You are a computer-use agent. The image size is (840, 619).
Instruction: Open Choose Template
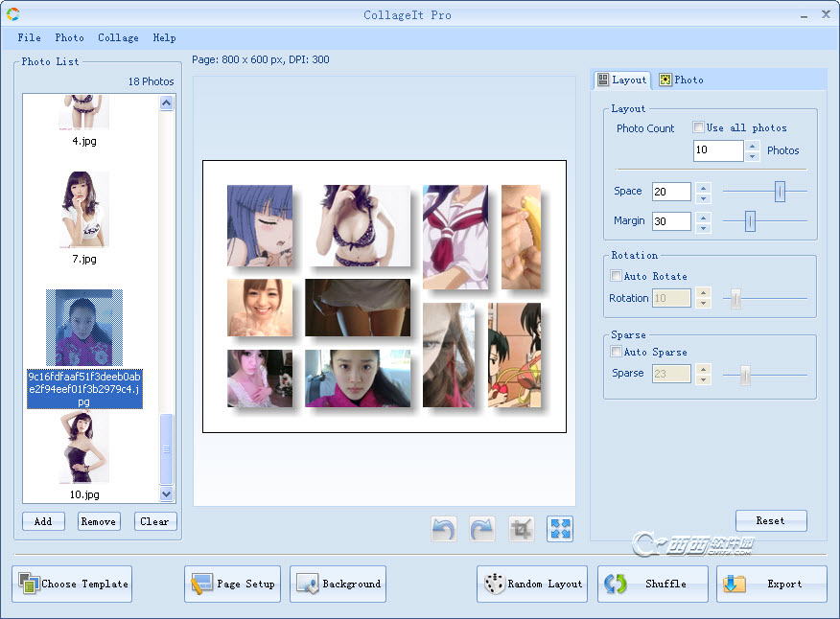[72, 584]
